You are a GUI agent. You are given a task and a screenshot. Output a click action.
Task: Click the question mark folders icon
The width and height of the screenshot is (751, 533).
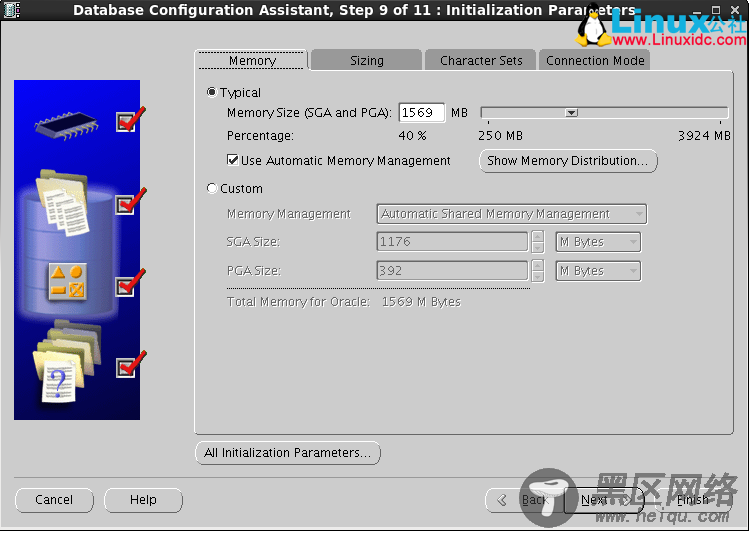point(66,361)
